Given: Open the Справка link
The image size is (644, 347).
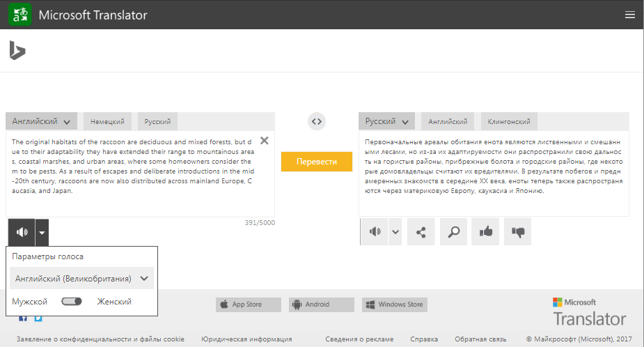Looking at the screenshot, I should (x=424, y=339).
